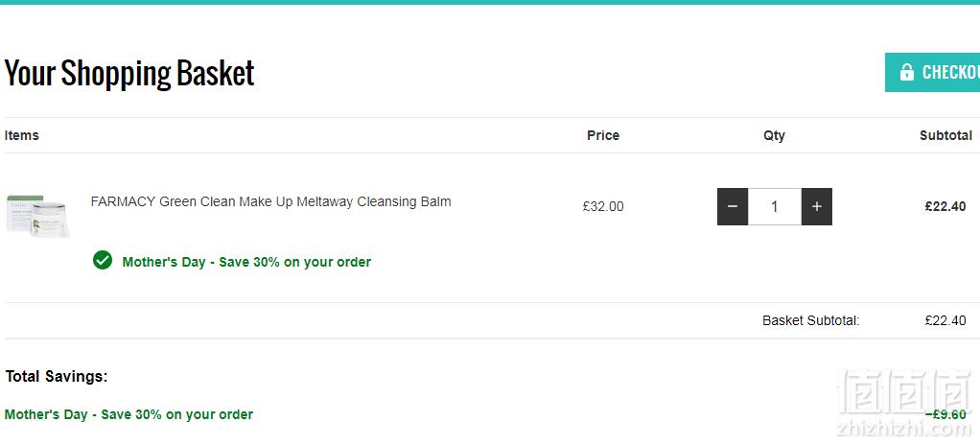Image resolution: width=980 pixels, height=445 pixels.
Task: Decrease quantity with the minus button
Action: [733, 206]
